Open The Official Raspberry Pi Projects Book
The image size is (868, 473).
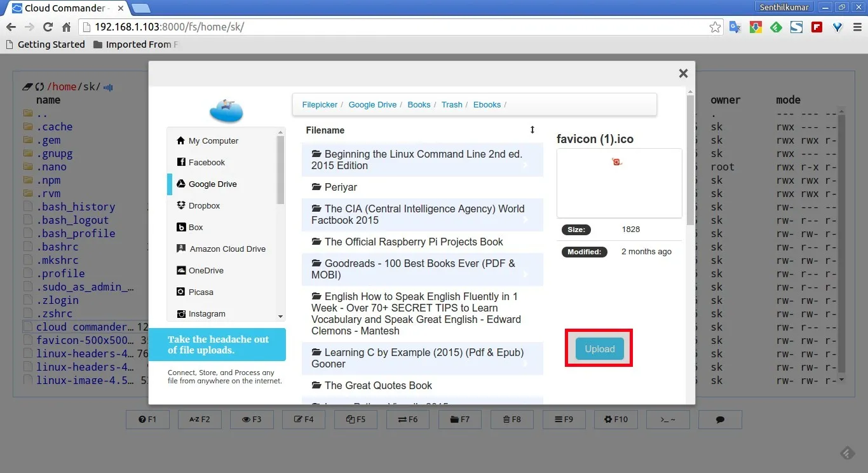click(x=413, y=242)
